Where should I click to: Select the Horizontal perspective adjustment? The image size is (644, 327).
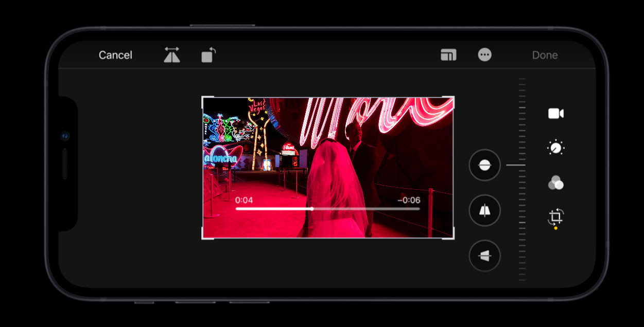pyautogui.click(x=484, y=256)
